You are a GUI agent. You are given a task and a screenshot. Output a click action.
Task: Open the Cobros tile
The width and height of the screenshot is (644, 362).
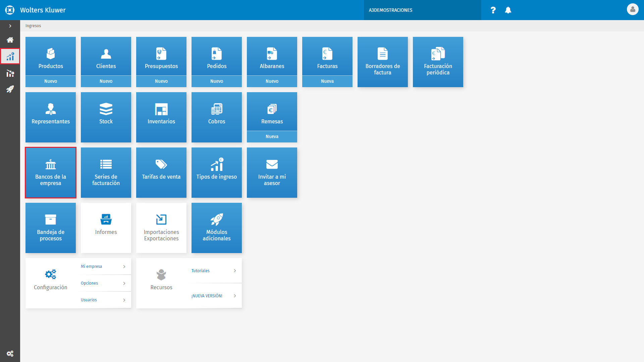[217, 117]
